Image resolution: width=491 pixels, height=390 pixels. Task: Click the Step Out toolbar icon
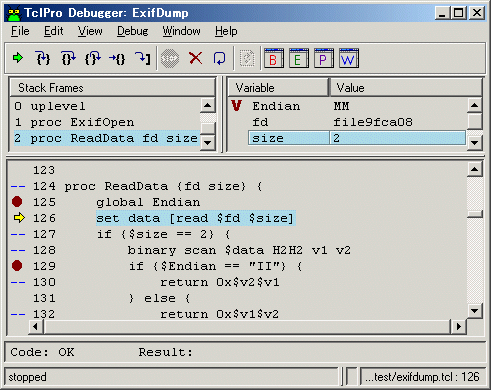pyautogui.click(x=93, y=58)
